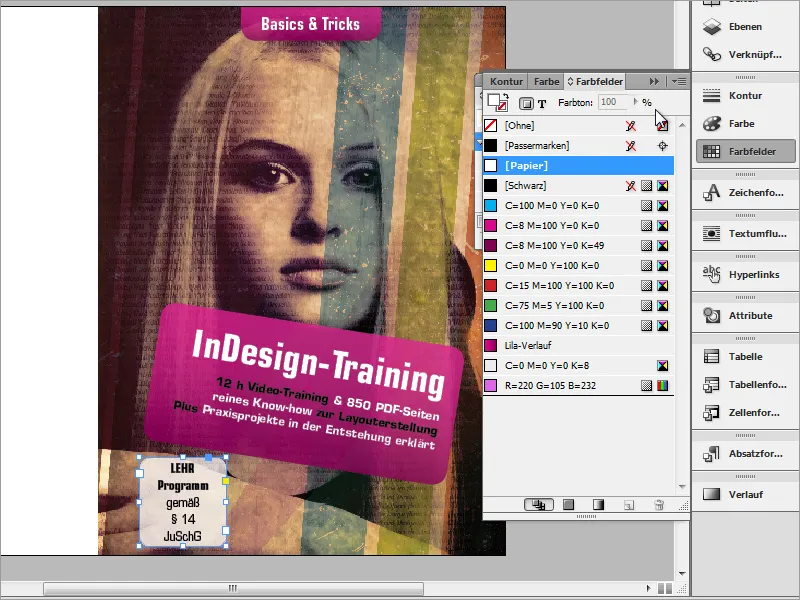Click the Basics & Tricks label on cover
Viewport: 800px width, 600px height.
pyautogui.click(x=311, y=24)
